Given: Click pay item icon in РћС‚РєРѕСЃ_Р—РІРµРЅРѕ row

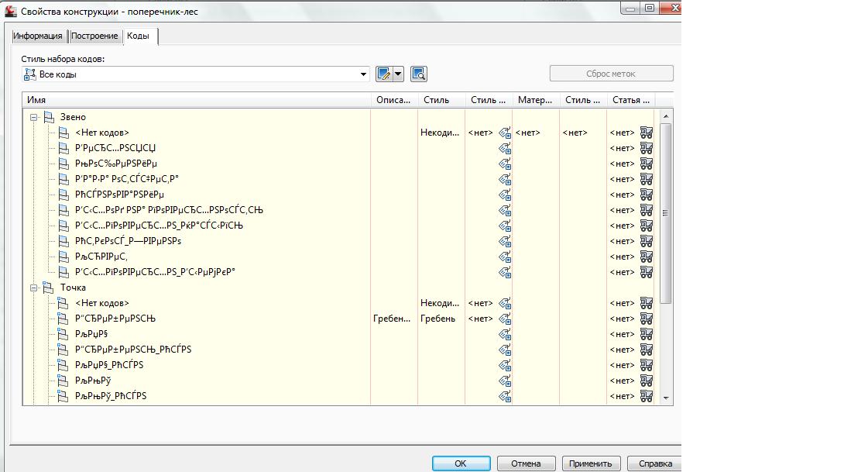Looking at the screenshot, I should [647, 242].
